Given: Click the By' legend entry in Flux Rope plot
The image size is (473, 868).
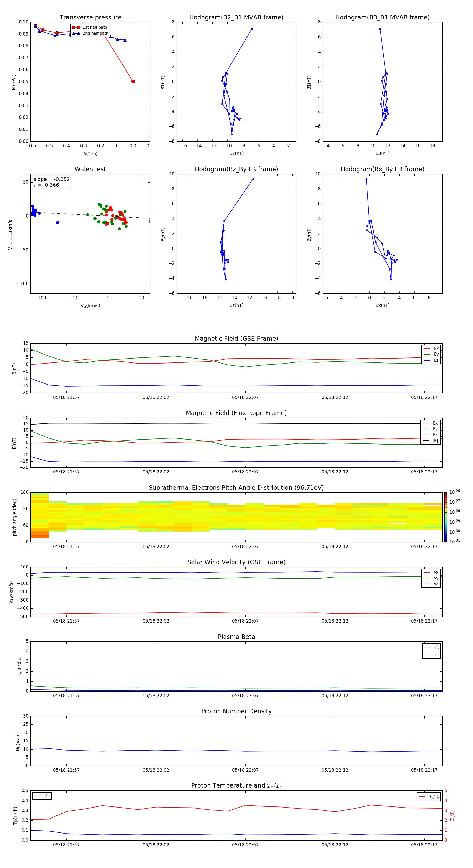Looking at the screenshot, I should click(x=431, y=429).
